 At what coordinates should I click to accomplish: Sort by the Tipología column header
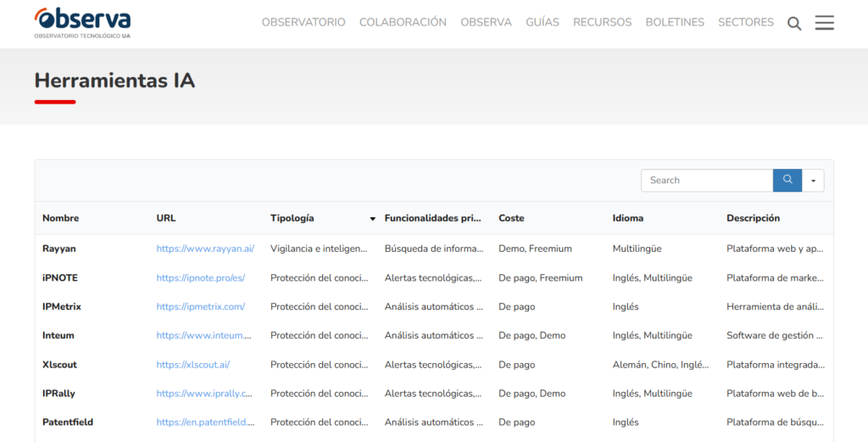point(292,218)
